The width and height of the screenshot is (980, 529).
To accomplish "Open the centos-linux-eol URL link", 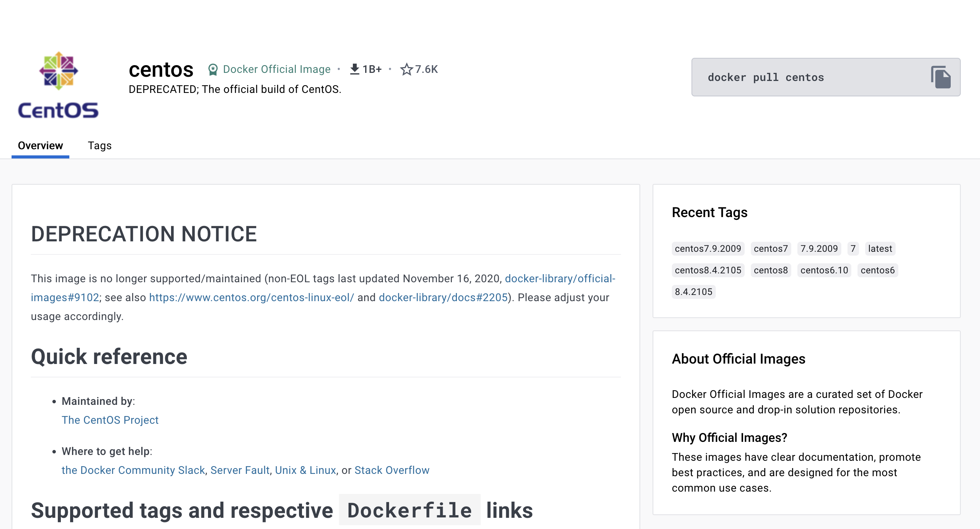I will click(x=251, y=297).
